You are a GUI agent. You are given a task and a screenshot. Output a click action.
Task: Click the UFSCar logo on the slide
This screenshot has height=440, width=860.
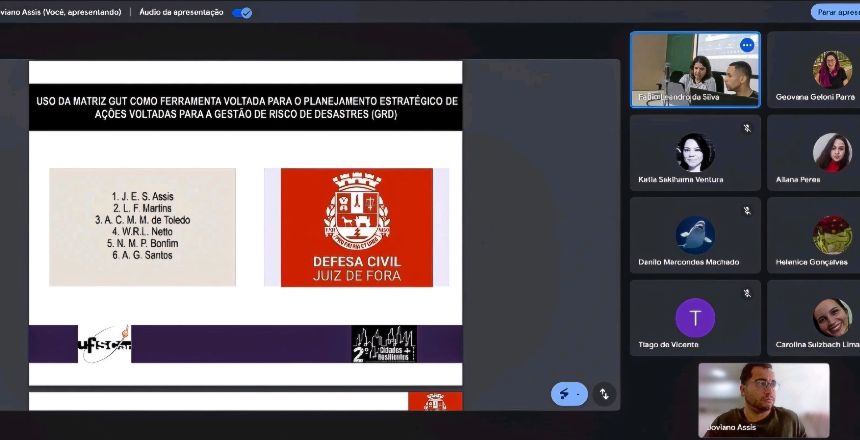click(104, 344)
